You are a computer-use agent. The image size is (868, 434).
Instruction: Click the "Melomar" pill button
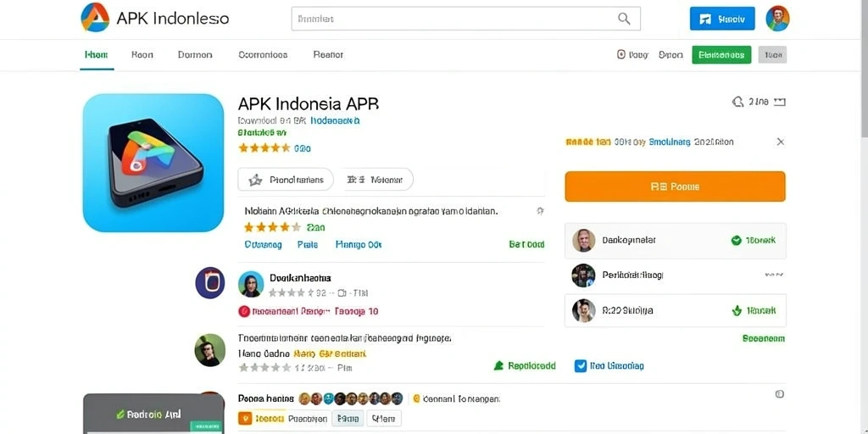[x=379, y=180]
